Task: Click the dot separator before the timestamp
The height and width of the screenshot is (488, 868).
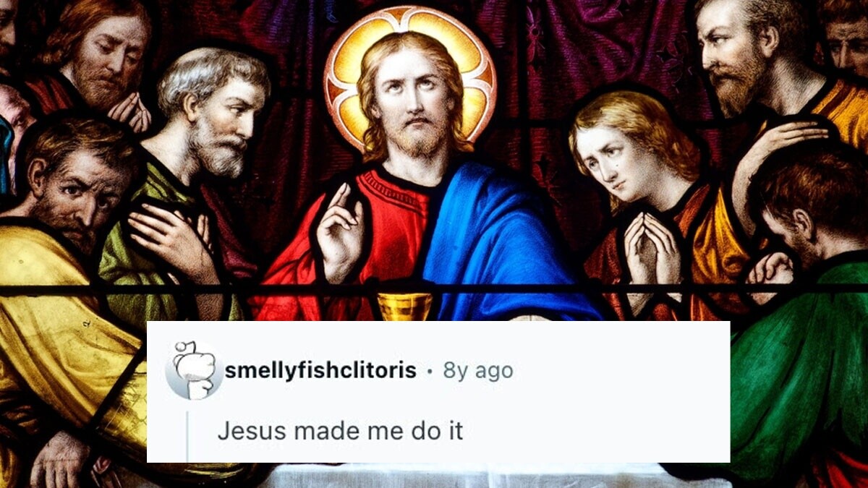Action: (430, 372)
